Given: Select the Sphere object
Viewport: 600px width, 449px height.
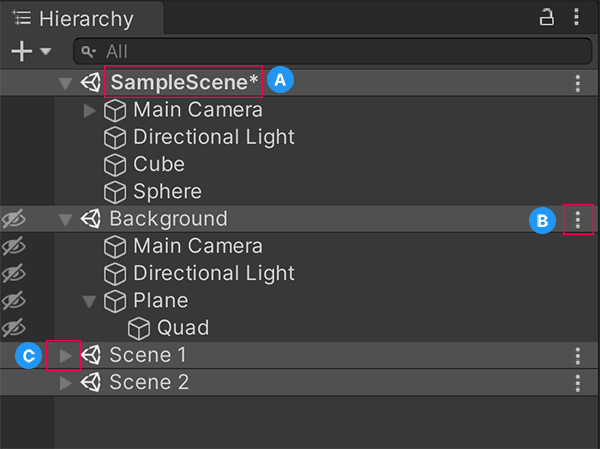Looking at the screenshot, I should pyautogui.click(x=166, y=191).
